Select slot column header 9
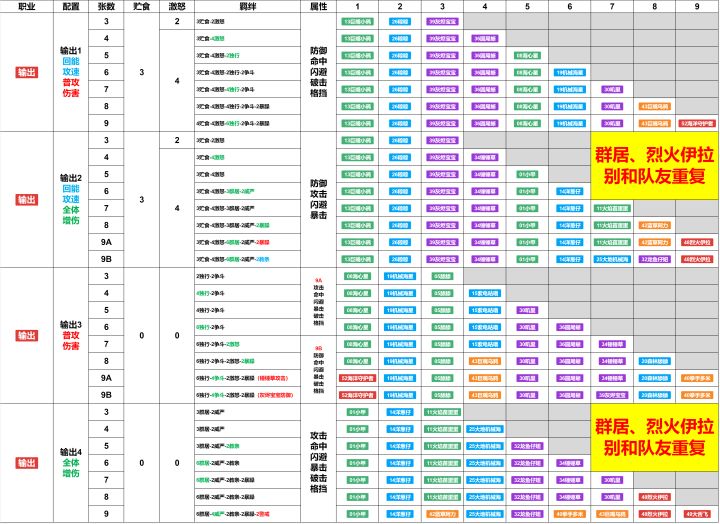The width and height of the screenshot is (720, 524). [697, 6]
